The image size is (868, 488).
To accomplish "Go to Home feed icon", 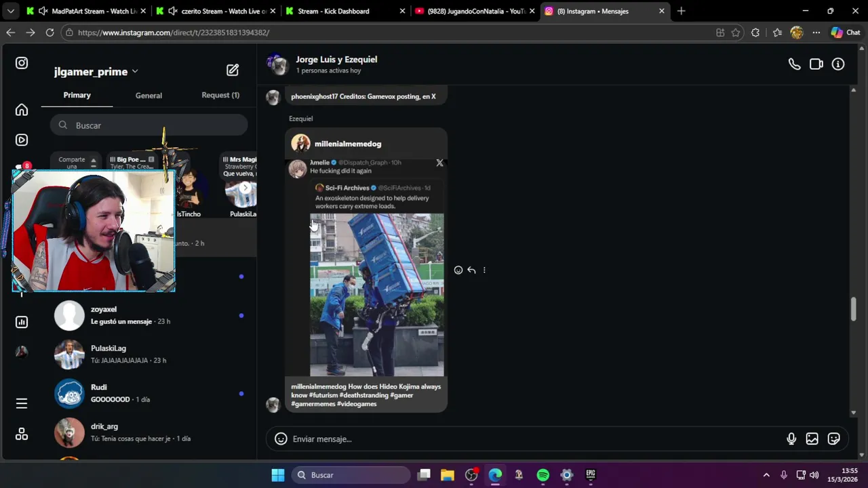I will click(22, 110).
